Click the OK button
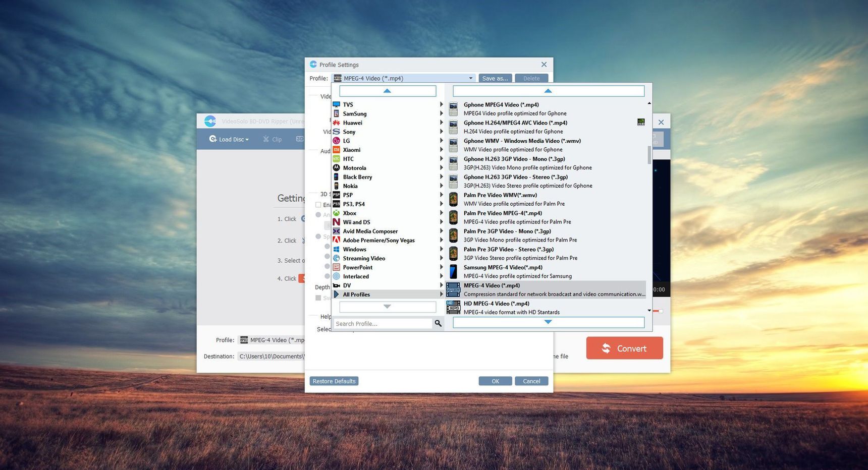The width and height of the screenshot is (868, 470). tap(495, 381)
